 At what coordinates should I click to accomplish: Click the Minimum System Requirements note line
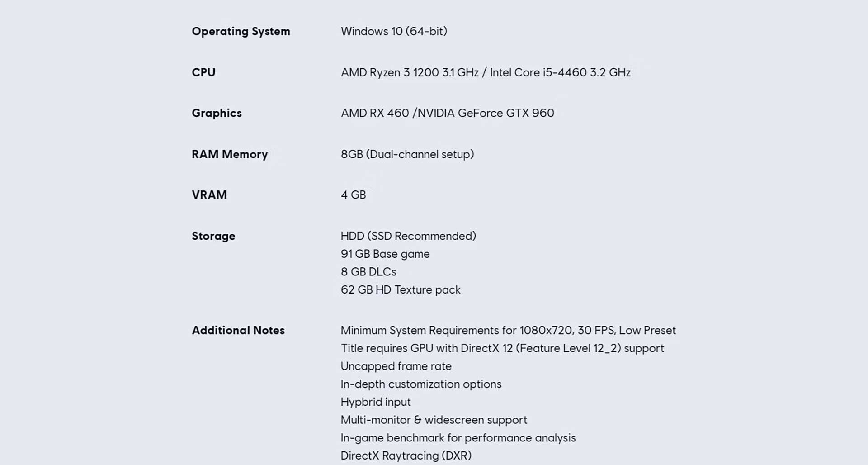(x=508, y=330)
